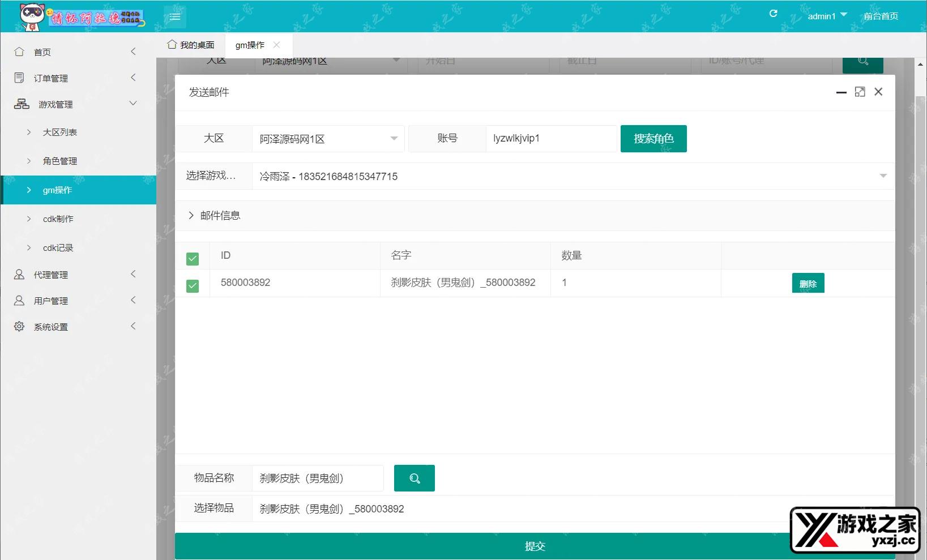Expand the 邮件信息 section
927x560 pixels.
pos(535,215)
